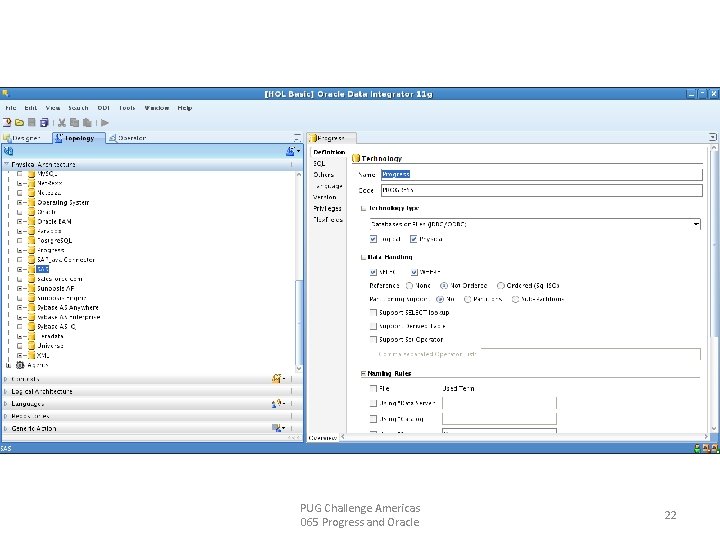Open the Version side tab
720x540 pixels.
[325, 197]
